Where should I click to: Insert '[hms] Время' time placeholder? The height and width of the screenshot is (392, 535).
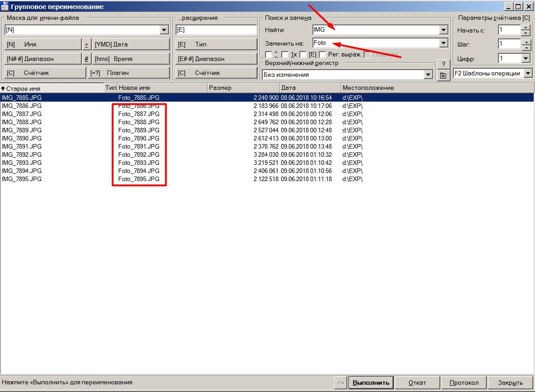pyautogui.click(x=131, y=59)
